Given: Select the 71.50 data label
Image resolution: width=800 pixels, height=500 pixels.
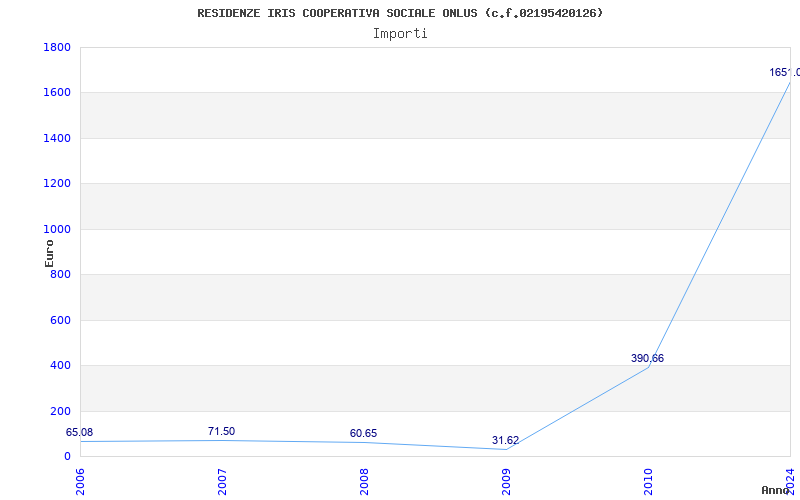Looking at the screenshot, I should point(221,432).
